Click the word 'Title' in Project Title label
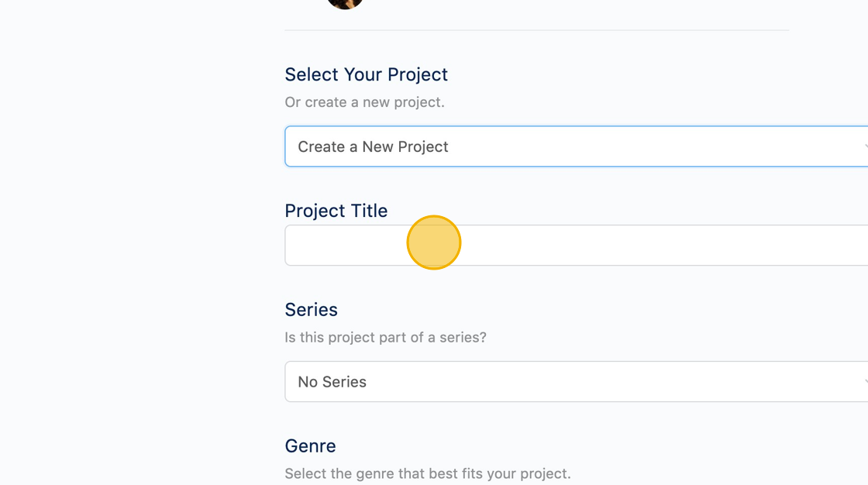Viewport: 868px width, 485px height. (x=368, y=211)
